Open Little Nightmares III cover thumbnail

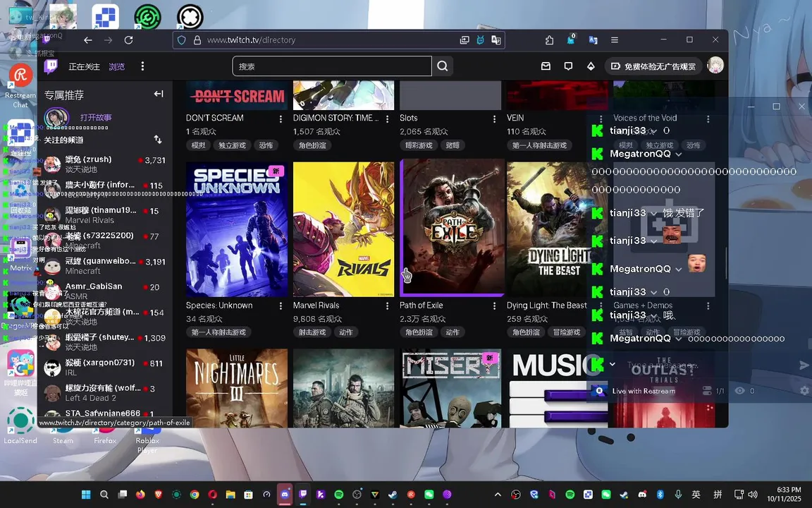237,388
